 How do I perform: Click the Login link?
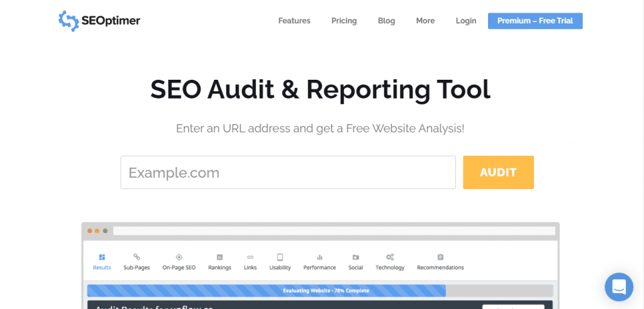coord(466,21)
